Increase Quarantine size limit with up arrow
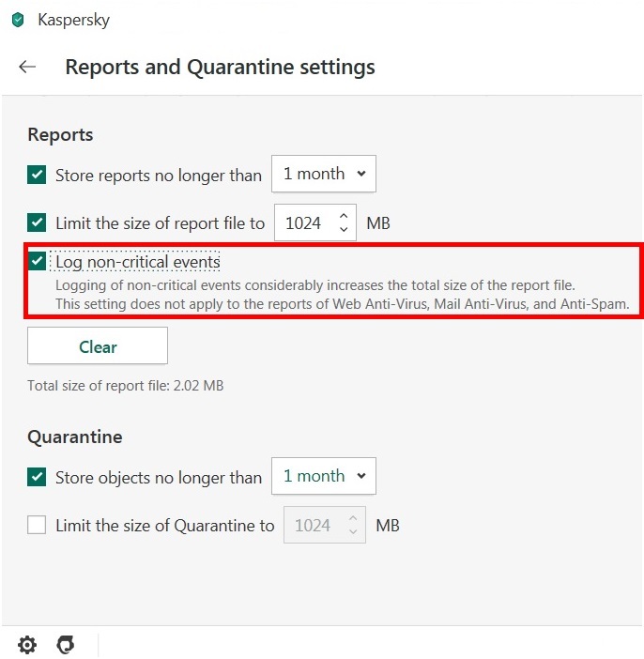The image size is (644, 659). click(353, 517)
